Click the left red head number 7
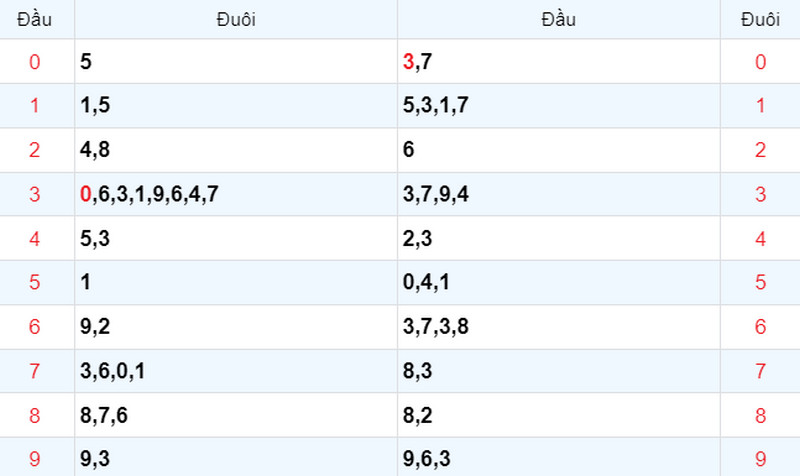The image size is (800, 476). [34, 371]
